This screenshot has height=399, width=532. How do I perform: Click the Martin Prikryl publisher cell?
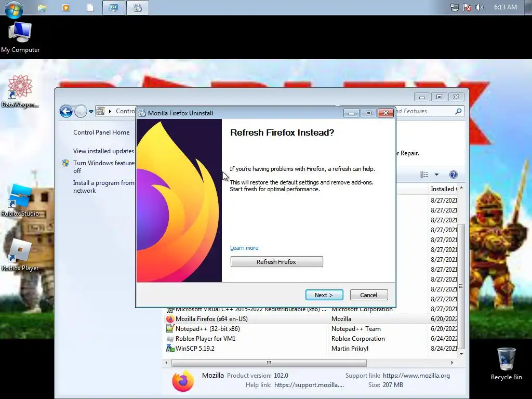pyautogui.click(x=350, y=348)
